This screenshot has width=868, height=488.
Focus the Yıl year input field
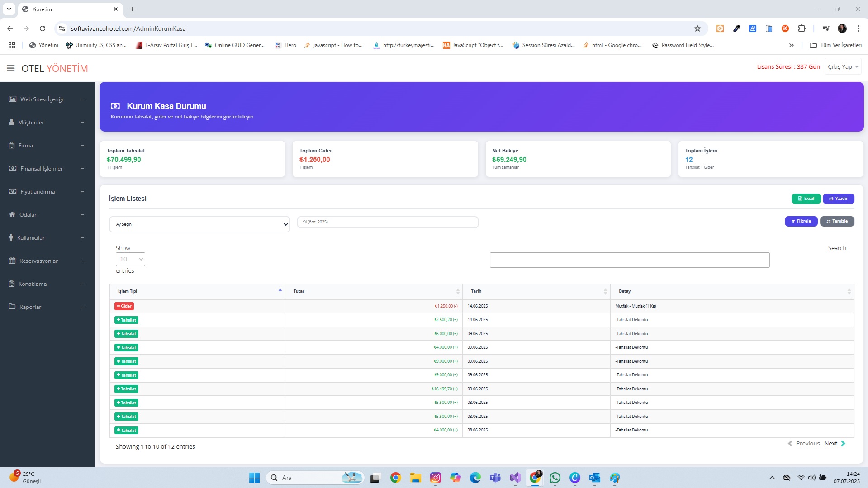388,222
